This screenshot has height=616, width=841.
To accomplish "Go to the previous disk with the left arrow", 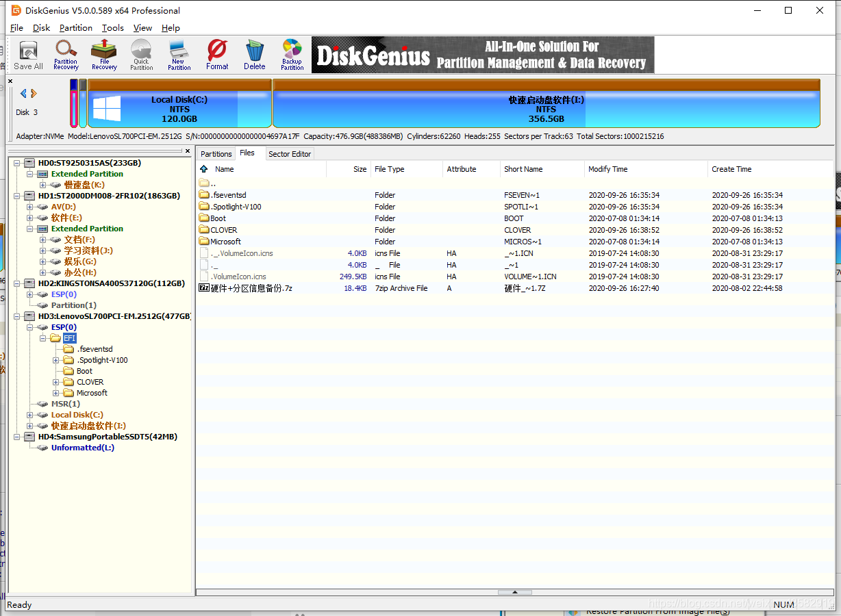I will point(23,93).
